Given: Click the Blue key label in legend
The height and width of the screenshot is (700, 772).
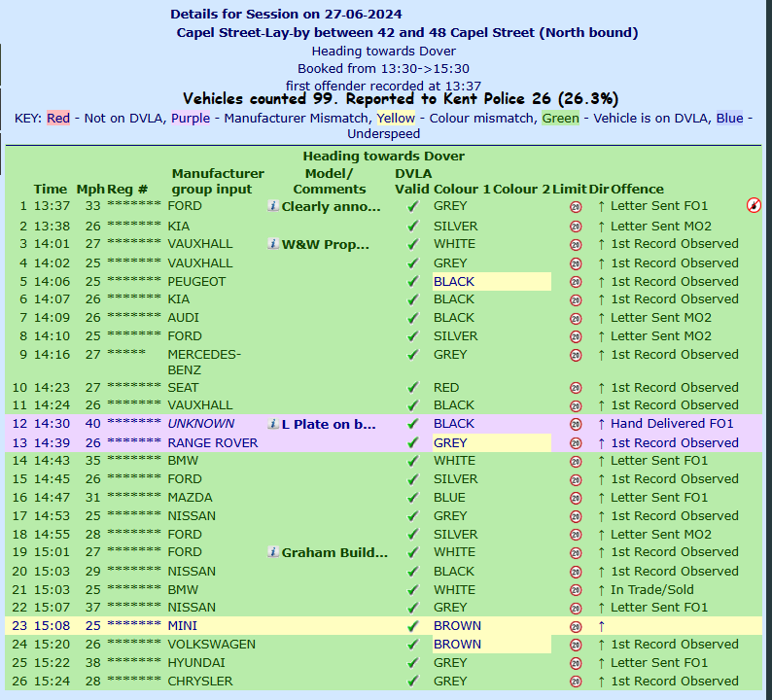Looking at the screenshot, I should (x=729, y=119).
